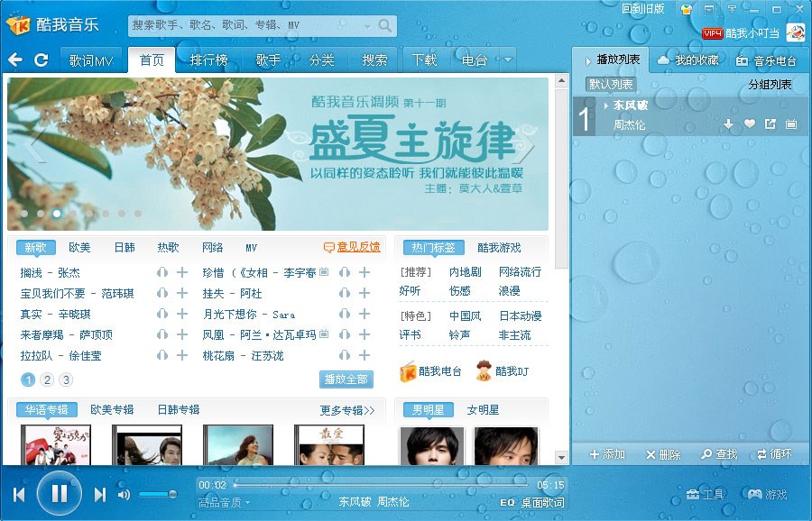Select the 欧美 song category
The image size is (812, 521).
(79, 247)
